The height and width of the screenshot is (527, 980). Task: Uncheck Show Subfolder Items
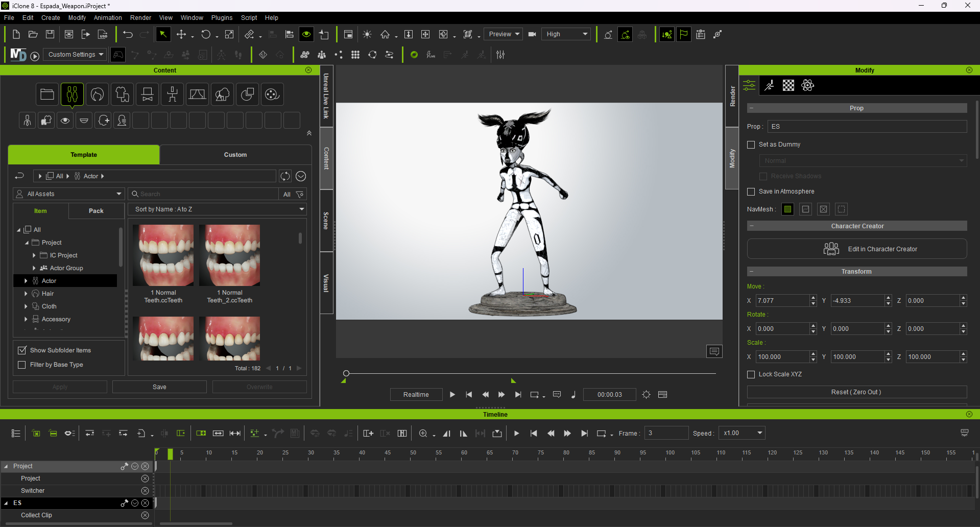pos(22,350)
